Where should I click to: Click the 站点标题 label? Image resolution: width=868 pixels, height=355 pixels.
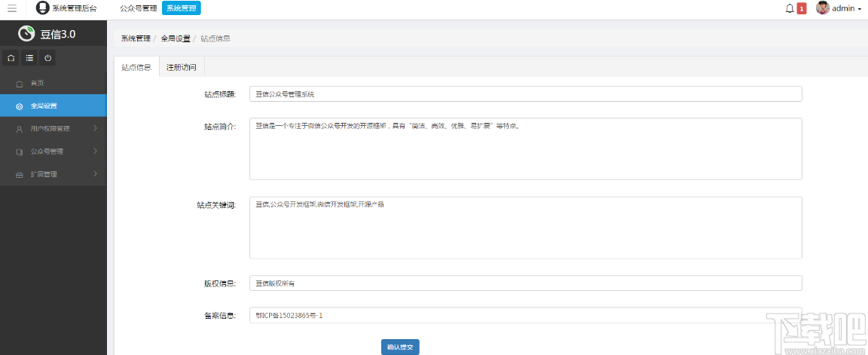tap(220, 94)
